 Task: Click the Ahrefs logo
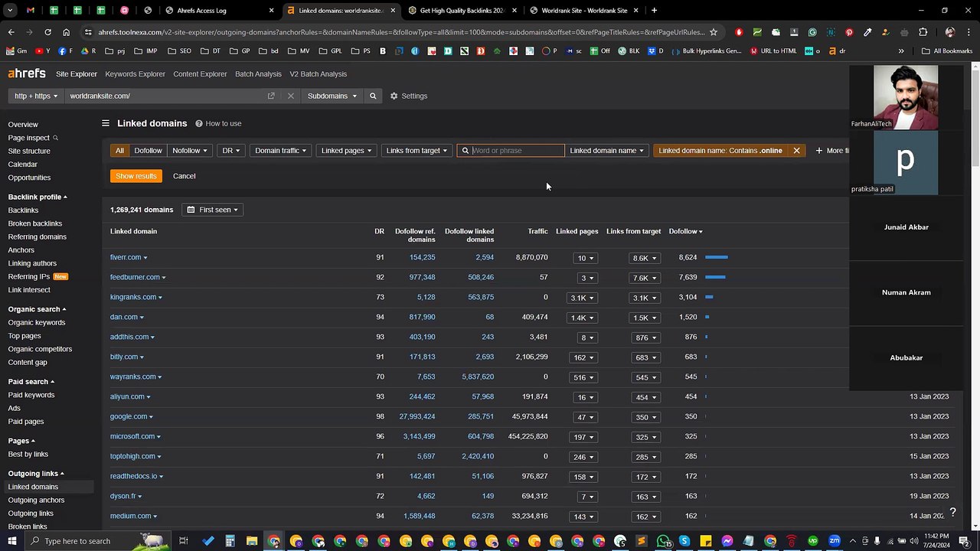(x=27, y=73)
